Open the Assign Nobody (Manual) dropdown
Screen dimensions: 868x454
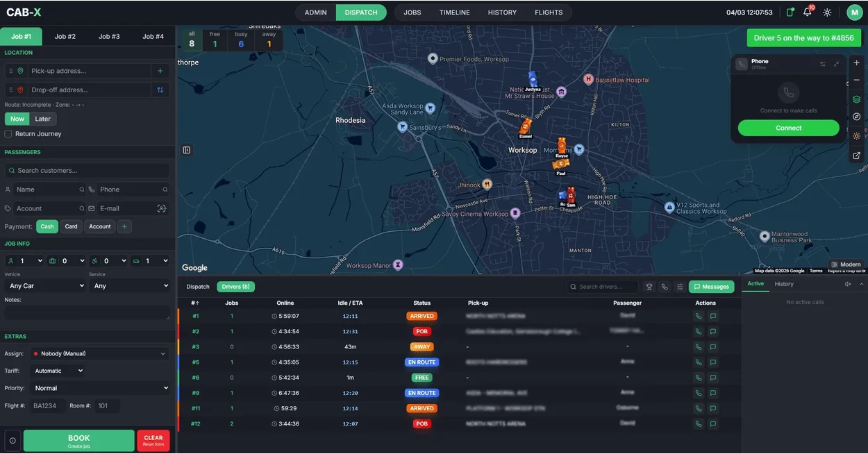tap(99, 353)
